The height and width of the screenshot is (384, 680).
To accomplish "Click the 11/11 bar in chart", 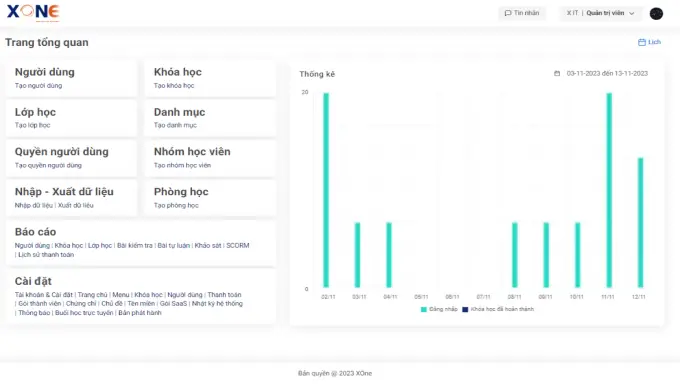I will click(x=609, y=190).
